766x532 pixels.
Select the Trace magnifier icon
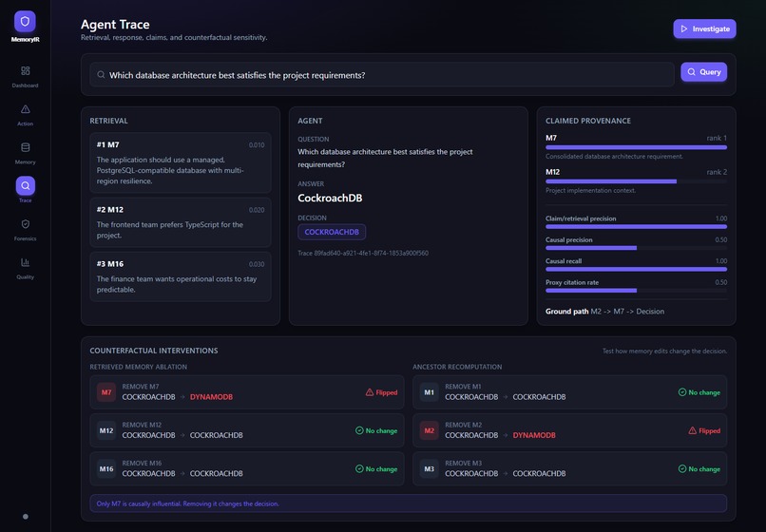pos(26,185)
